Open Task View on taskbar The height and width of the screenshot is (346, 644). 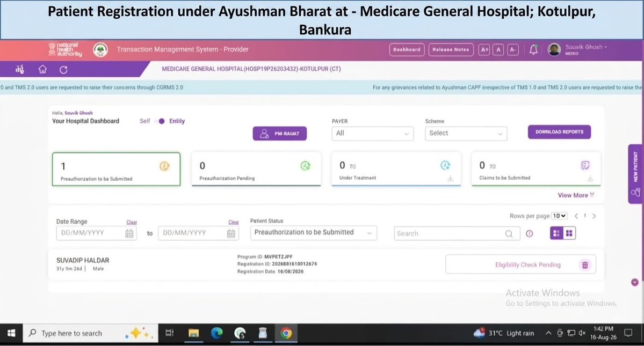(169, 333)
